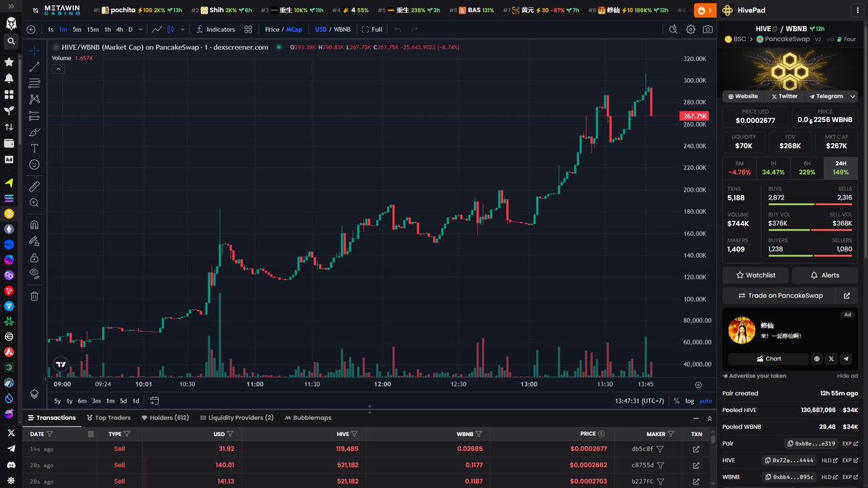868x488 pixels.
Task: Open chart settings gear icon
Action: [691, 30]
